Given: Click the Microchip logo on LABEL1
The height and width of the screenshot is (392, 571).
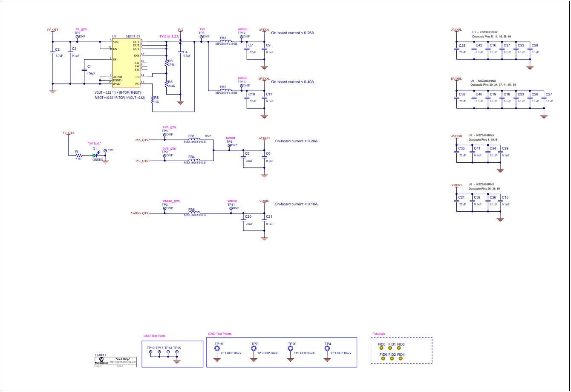Looking at the screenshot, I should 102,360.
